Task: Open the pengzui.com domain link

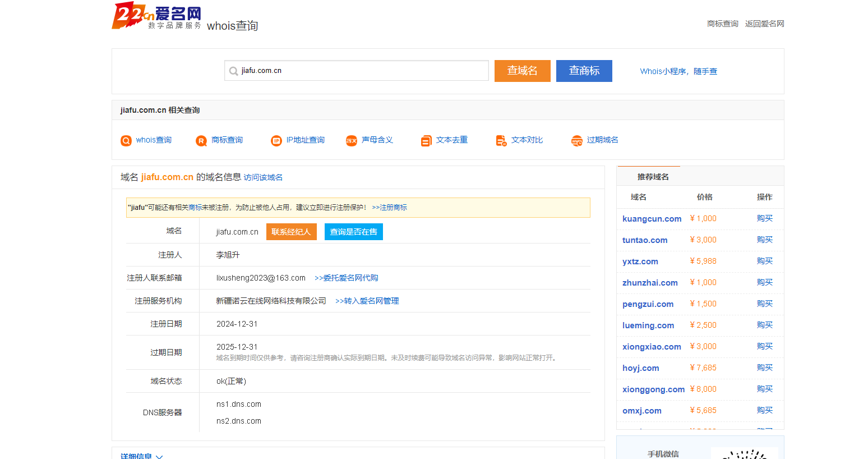Action: (x=648, y=304)
